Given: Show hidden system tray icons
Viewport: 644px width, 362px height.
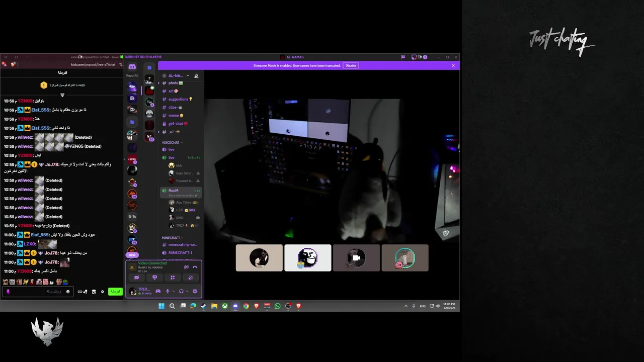Looking at the screenshot, I should click(x=406, y=306).
